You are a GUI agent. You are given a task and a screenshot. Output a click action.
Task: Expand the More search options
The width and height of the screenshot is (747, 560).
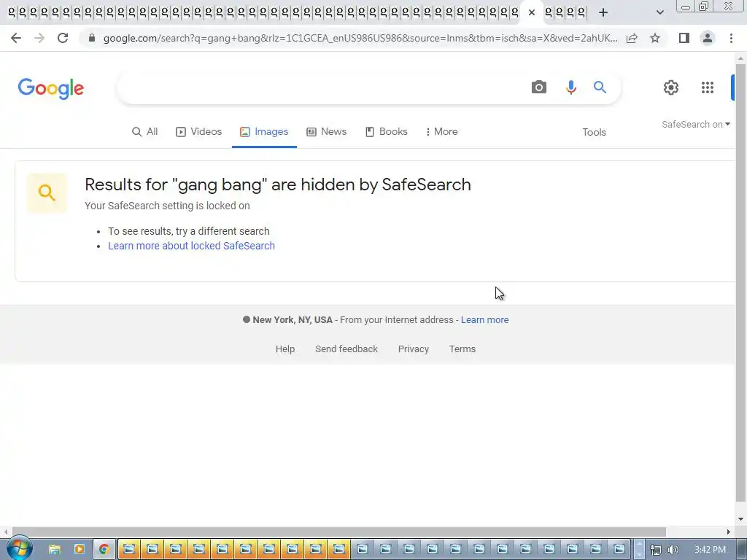click(441, 132)
